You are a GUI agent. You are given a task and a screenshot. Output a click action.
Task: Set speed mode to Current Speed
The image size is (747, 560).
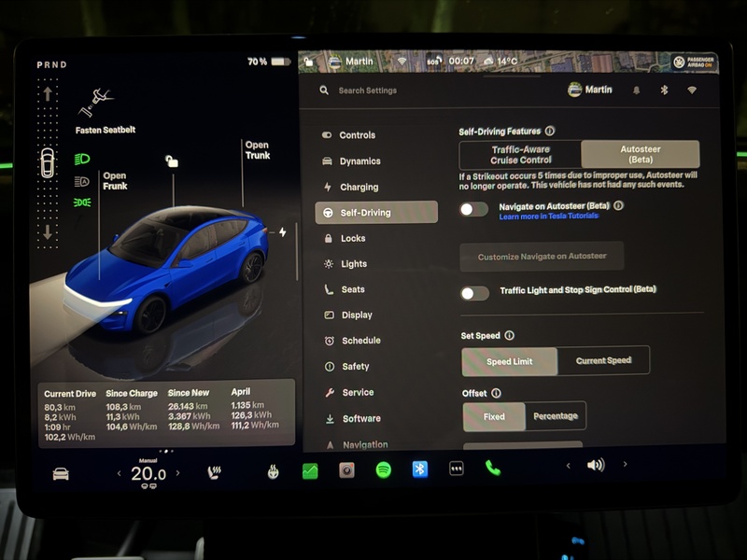603,360
